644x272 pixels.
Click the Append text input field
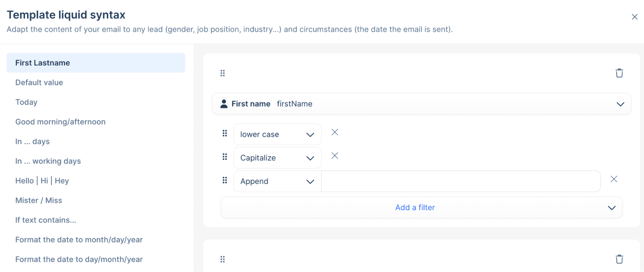tap(461, 182)
